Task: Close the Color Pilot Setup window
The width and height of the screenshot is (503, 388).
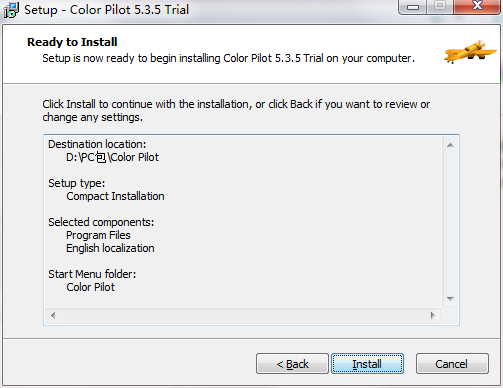Action: (477, 6)
